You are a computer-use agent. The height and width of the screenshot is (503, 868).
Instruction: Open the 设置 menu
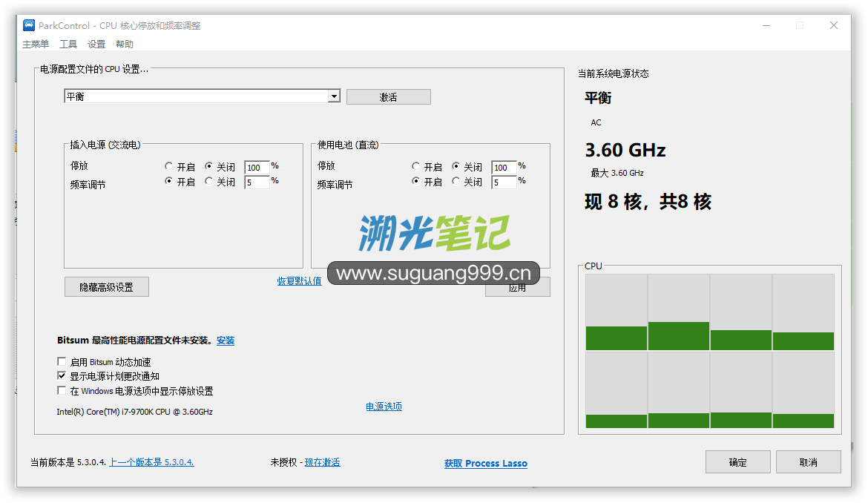[x=96, y=45]
